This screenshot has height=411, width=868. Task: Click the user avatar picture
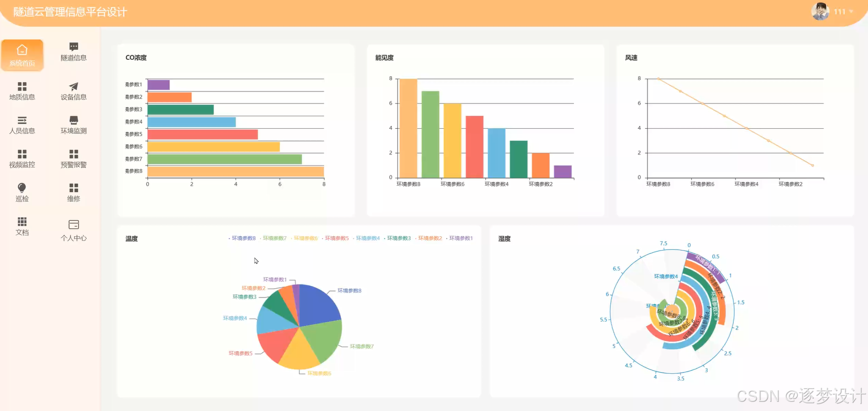[x=820, y=11]
